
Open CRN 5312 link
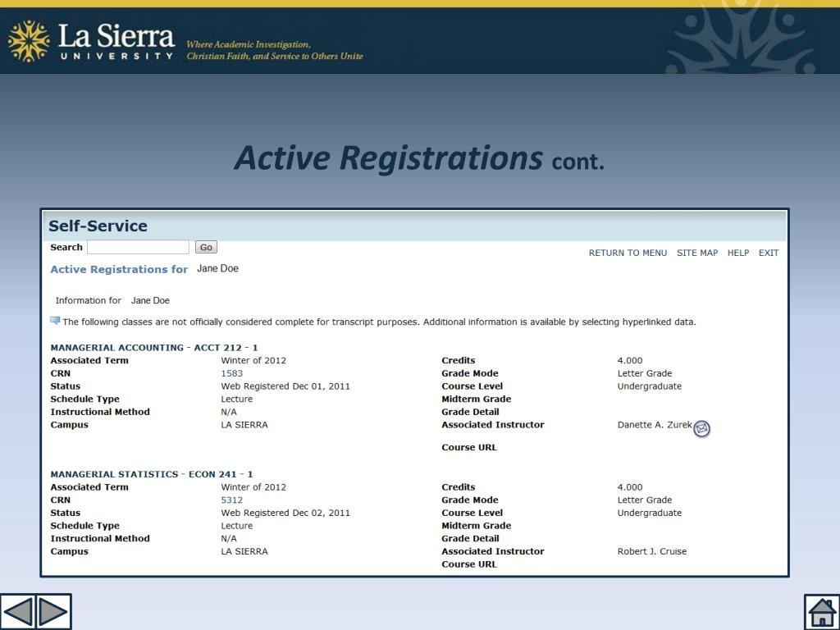[232, 500]
